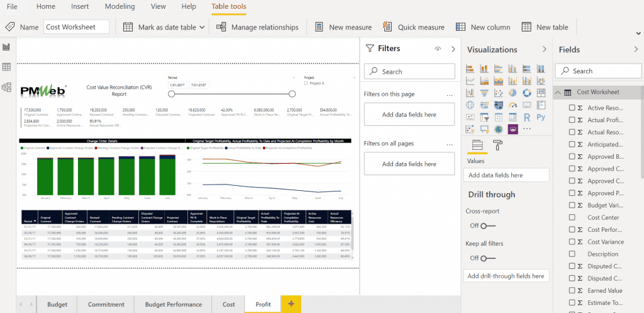The image size is (644, 313).
Task: Select the pie chart visualization
Action: click(513, 93)
